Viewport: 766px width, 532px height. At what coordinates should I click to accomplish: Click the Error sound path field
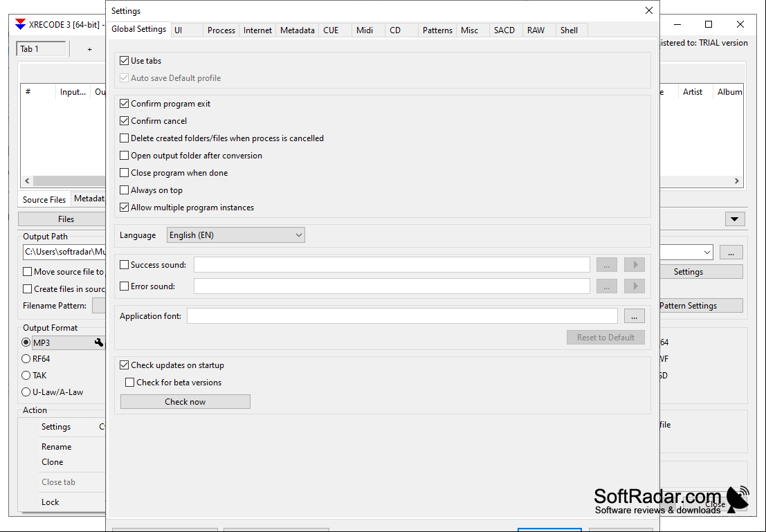392,286
